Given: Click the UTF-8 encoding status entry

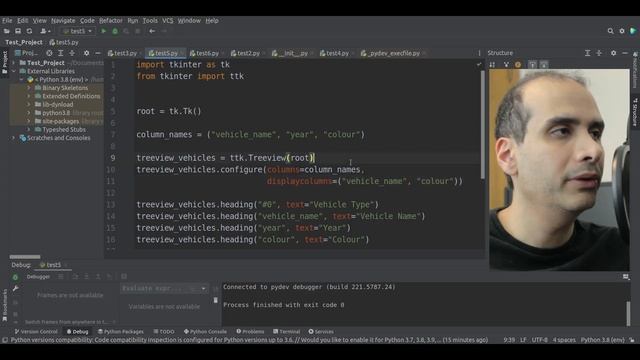Looking at the screenshot, I should point(539,340).
